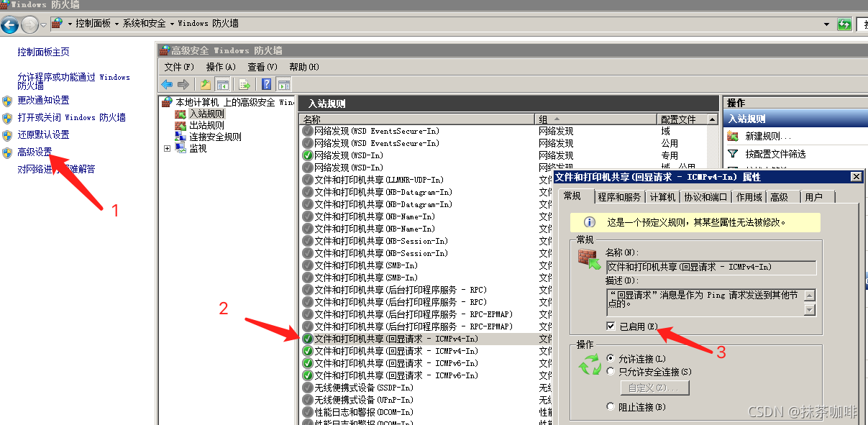Viewport: 868px width, 425px height.
Task: Switch to the 程序和服务 tab
Action: pos(619,197)
